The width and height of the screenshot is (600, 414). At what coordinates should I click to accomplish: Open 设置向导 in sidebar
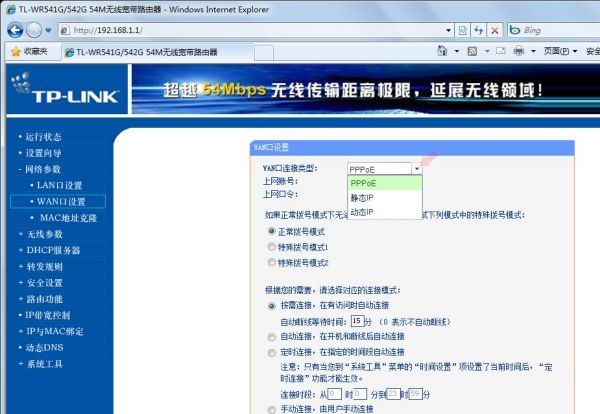[x=43, y=153]
